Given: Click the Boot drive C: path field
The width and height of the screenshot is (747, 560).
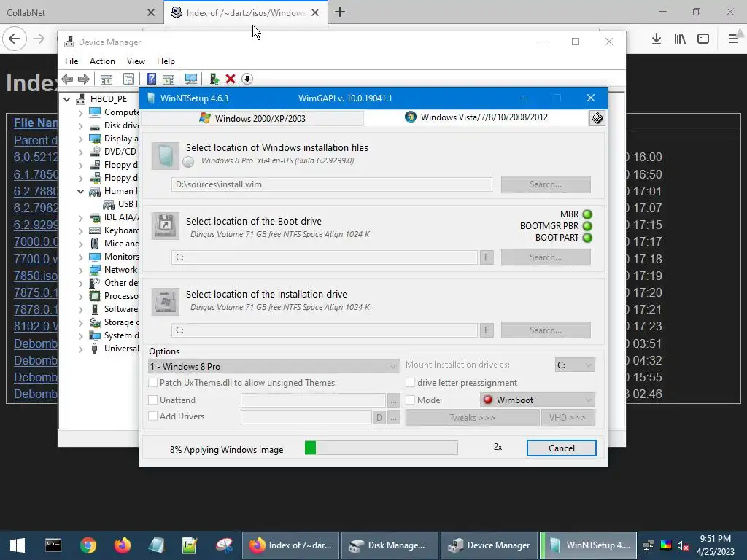Looking at the screenshot, I should coord(325,257).
